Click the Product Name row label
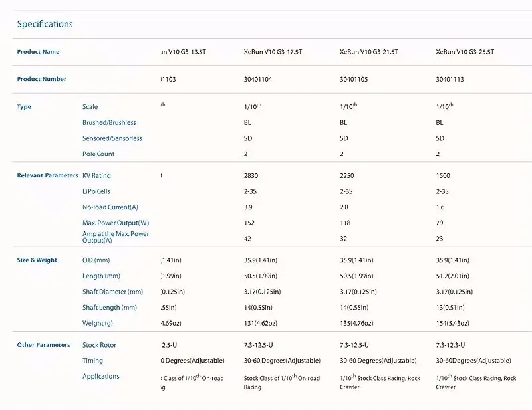The image size is (532, 410). point(38,52)
